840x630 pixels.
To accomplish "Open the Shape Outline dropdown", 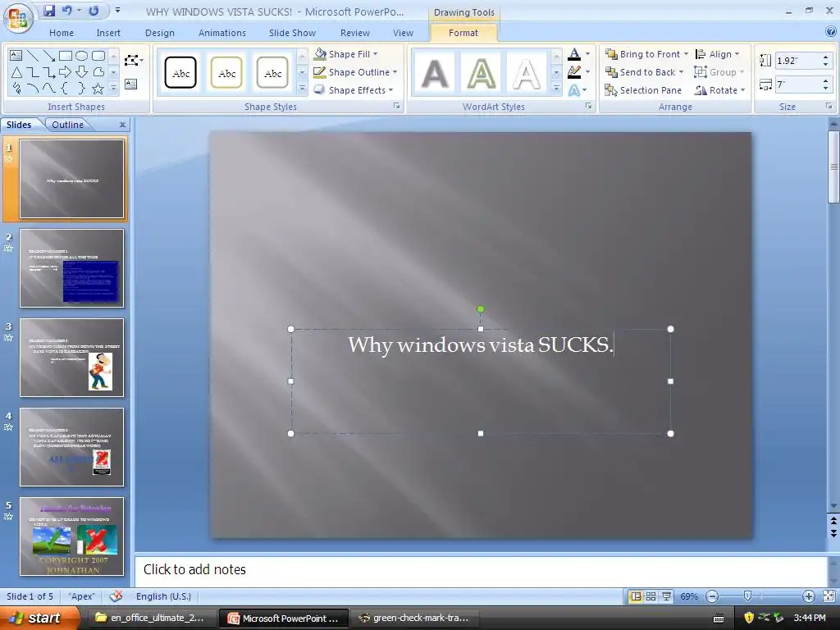I will point(356,72).
